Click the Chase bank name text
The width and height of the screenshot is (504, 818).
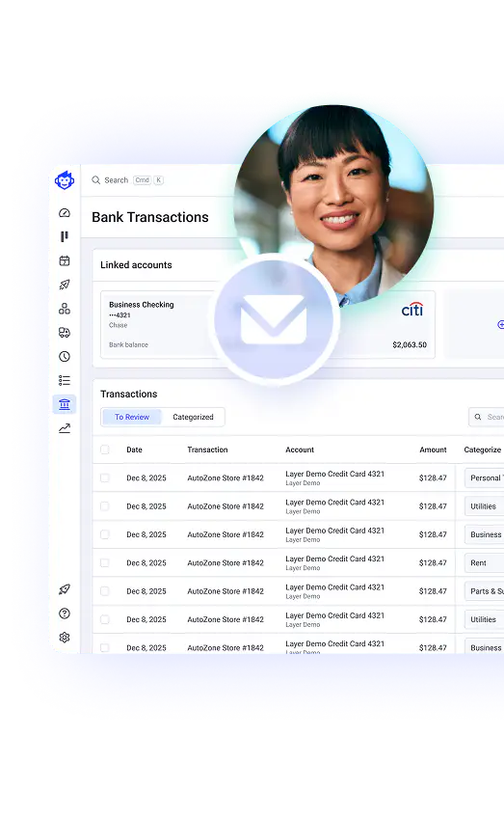click(119, 325)
